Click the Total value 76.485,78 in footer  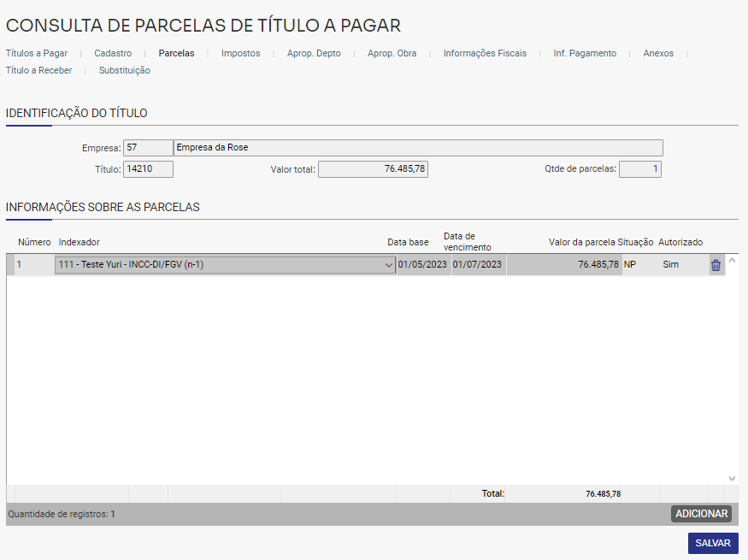(x=603, y=494)
